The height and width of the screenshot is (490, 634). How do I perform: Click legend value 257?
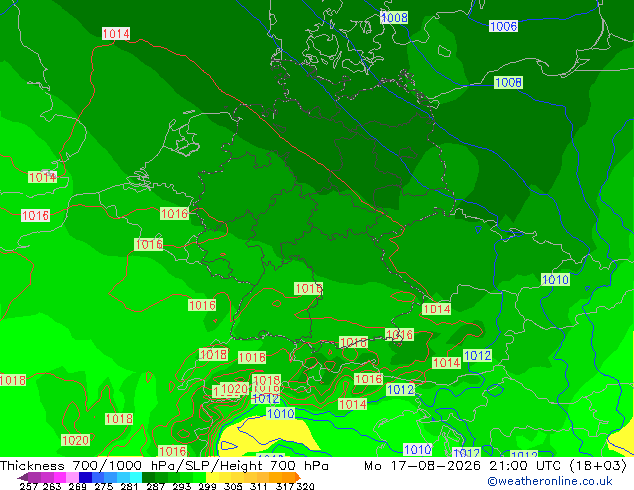coord(28,486)
